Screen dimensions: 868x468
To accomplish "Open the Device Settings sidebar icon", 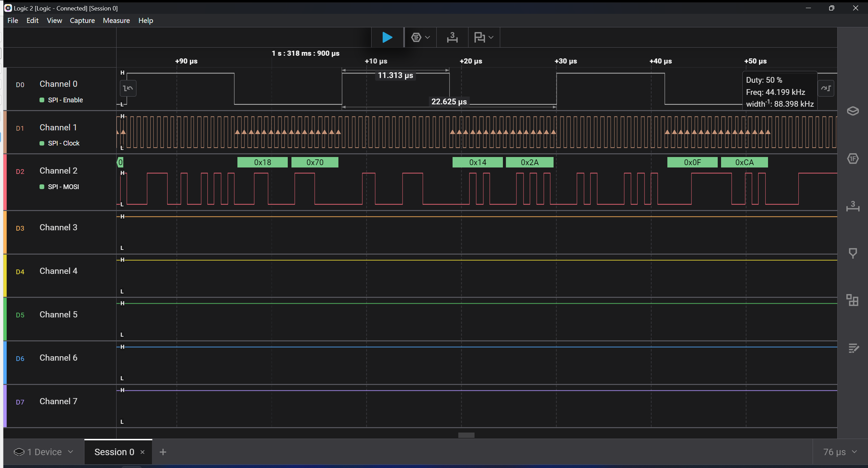I will pyautogui.click(x=852, y=111).
